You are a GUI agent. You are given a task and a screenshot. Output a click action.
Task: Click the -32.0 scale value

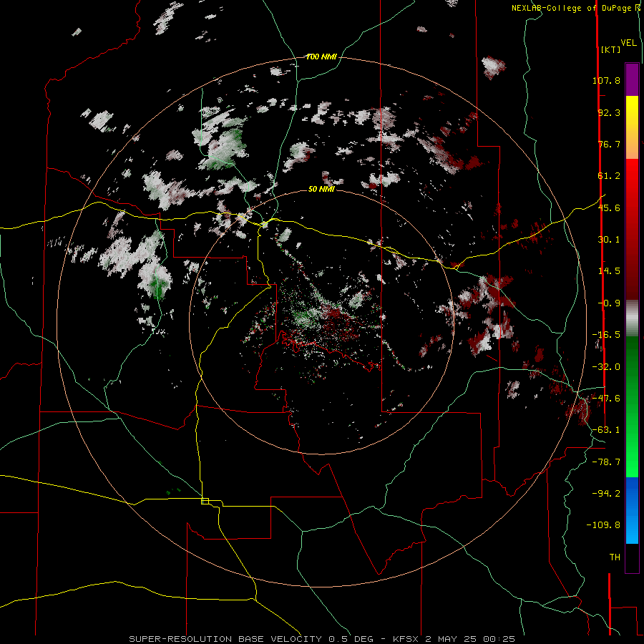pyautogui.click(x=606, y=367)
